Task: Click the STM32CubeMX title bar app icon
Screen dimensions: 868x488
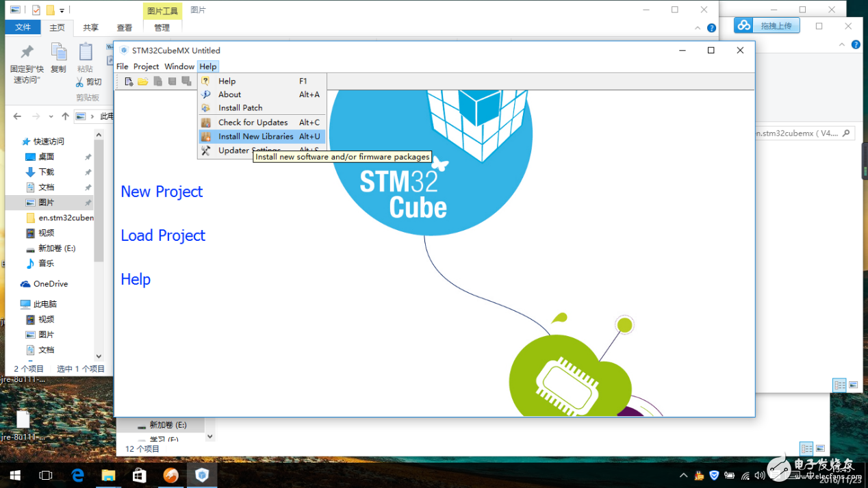Action: [124, 51]
